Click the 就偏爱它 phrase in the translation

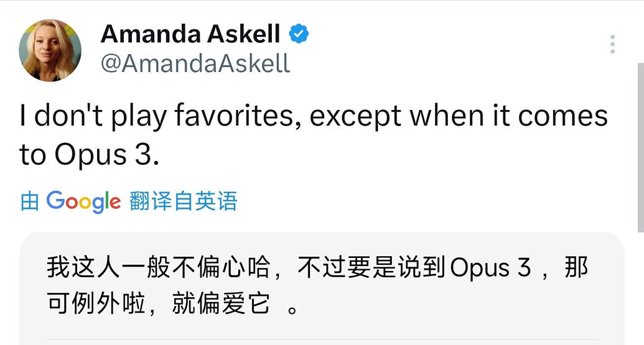pos(221,303)
